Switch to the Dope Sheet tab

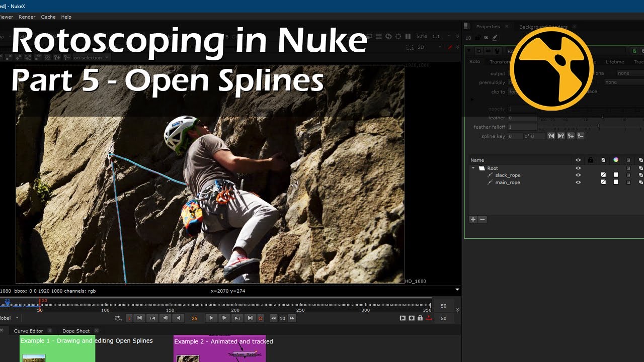76,331
